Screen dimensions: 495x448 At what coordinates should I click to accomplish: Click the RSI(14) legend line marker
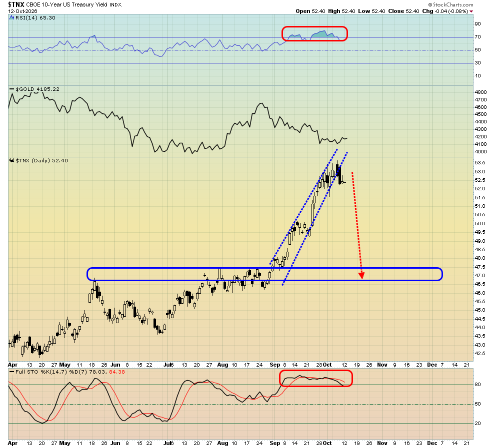click(12, 17)
